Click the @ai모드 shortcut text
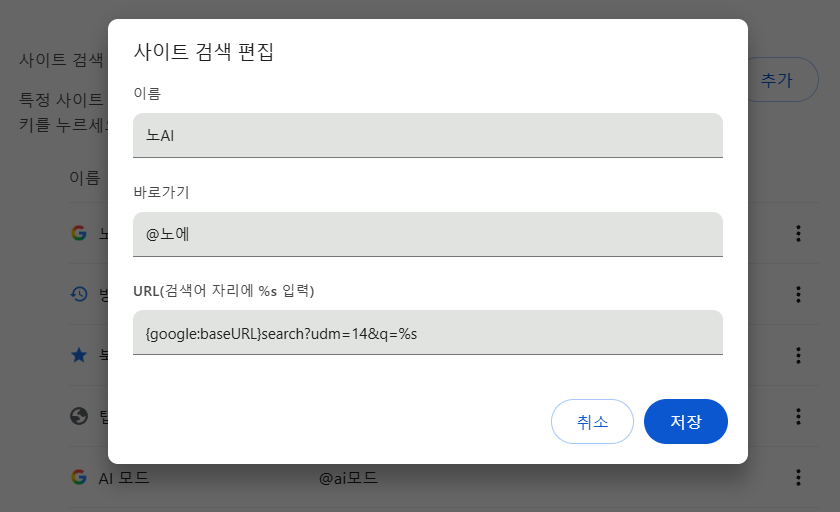Screen dimensions: 840x512 pos(348,478)
